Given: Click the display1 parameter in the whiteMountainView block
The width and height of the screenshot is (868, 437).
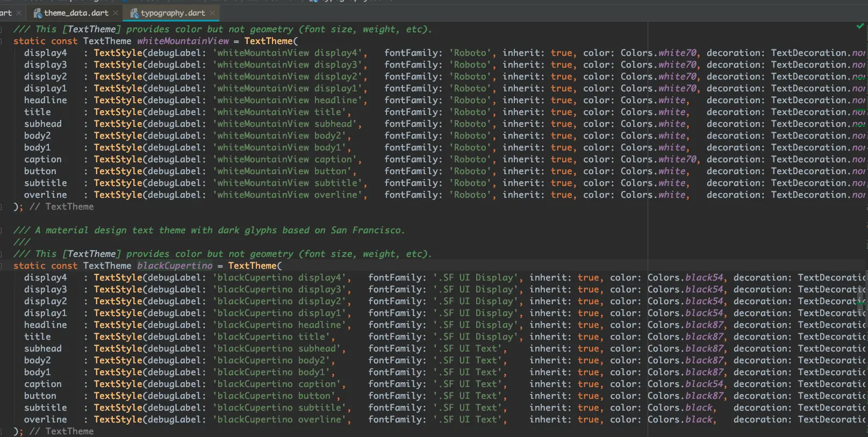Looking at the screenshot, I should 46,89.
